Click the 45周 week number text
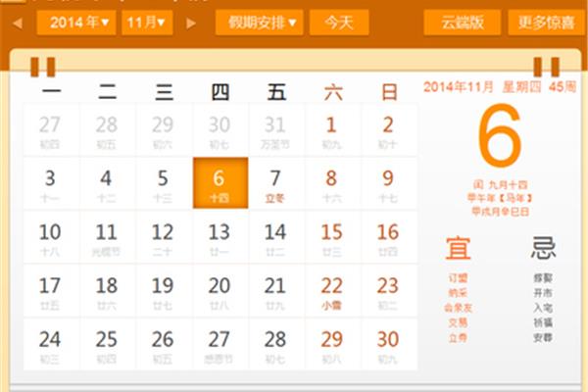Image resolution: width=588 pixels, height=392 pixels. click(x=563, y=87)
